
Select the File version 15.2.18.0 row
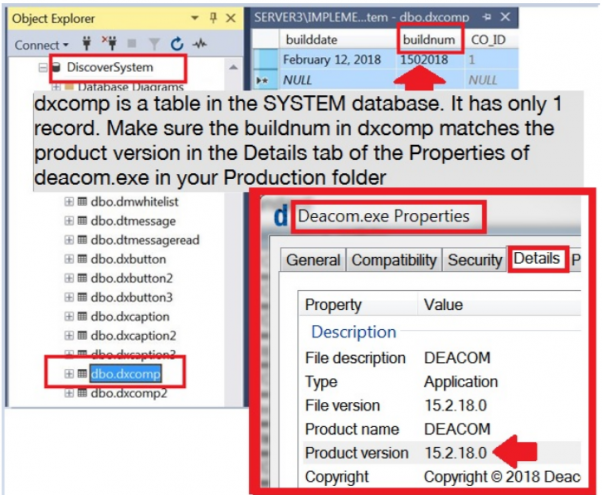[x=442, y=406]
